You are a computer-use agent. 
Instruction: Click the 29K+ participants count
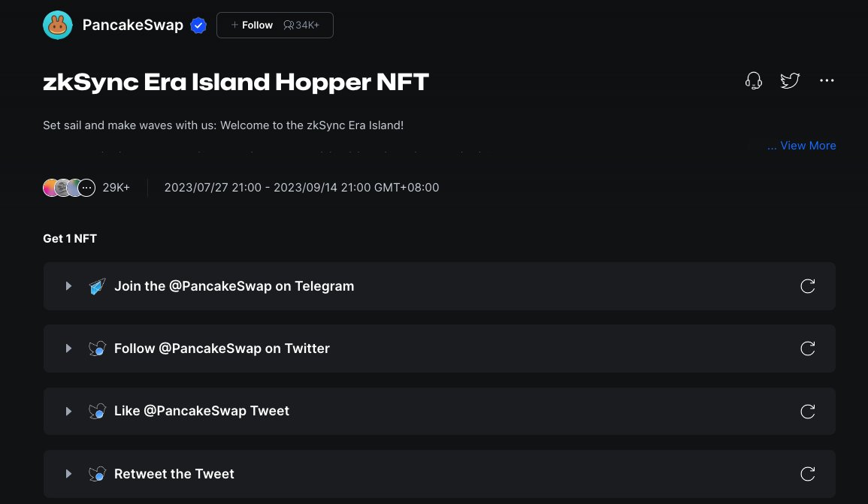(116, 188)
